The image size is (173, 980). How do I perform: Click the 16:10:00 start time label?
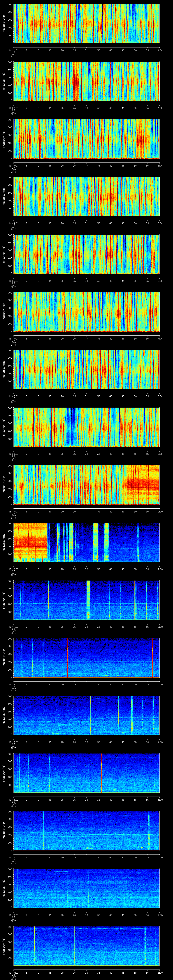tap(13, 569)
